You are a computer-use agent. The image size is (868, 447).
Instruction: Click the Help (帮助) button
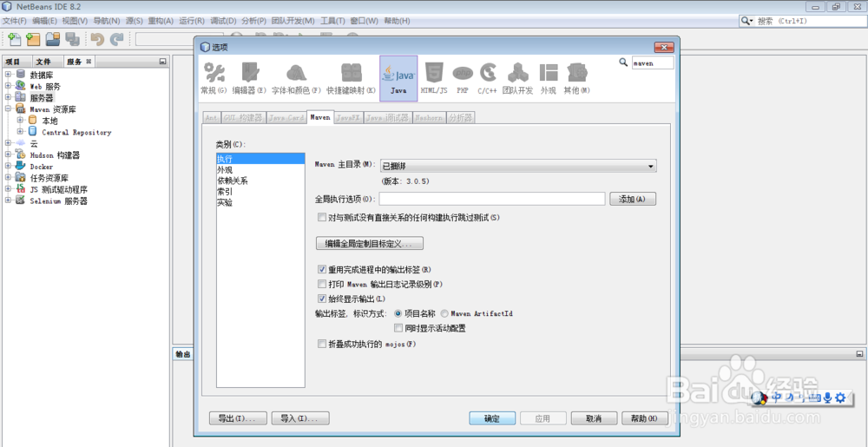[x=644, y=418]
